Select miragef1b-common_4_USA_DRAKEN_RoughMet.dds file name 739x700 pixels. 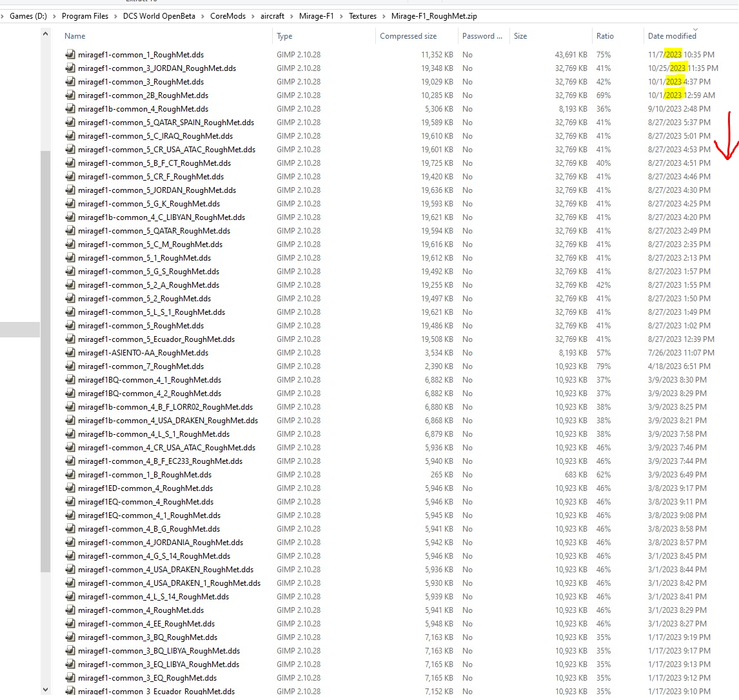tap(168, 421)
